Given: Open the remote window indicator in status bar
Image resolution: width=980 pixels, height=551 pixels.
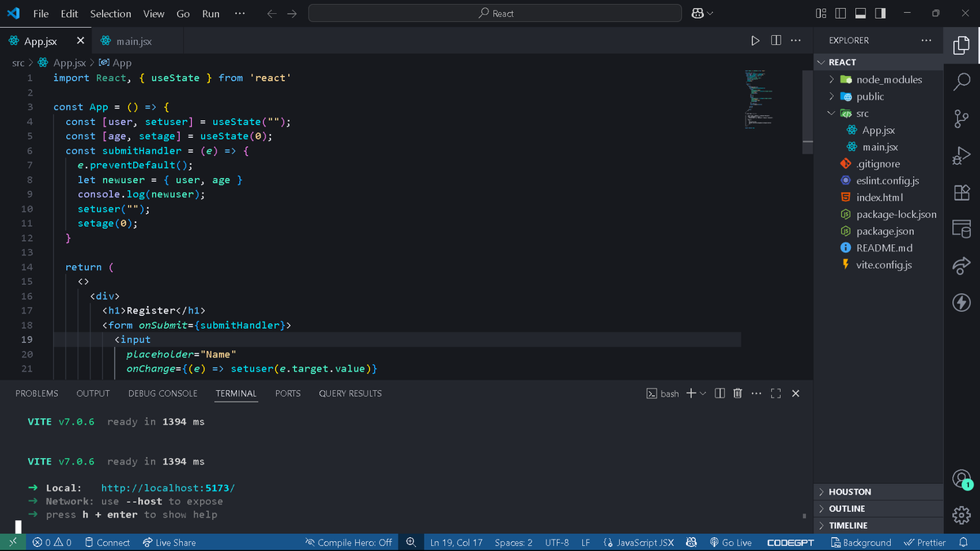Looking at the screenshot, I should click(x=12, y=543).
